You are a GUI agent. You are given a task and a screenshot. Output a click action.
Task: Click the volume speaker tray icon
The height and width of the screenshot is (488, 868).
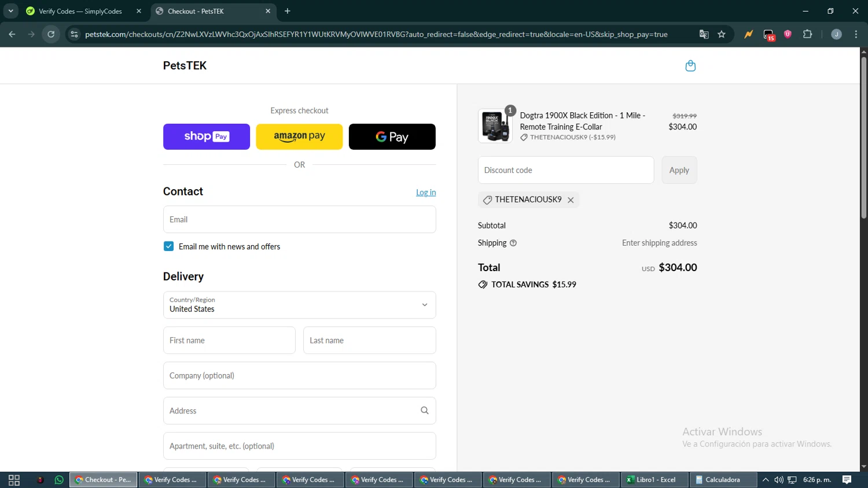[779, 480]
